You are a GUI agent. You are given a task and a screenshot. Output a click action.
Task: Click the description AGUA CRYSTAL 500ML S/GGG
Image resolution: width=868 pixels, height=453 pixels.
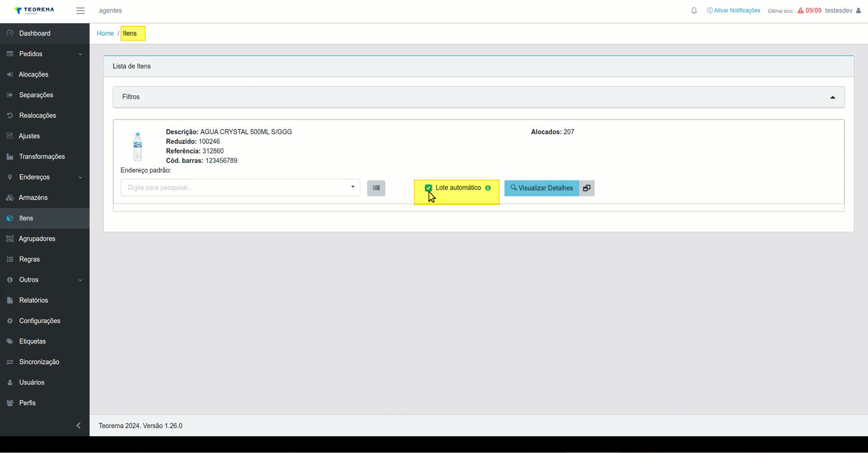point(246,132)
